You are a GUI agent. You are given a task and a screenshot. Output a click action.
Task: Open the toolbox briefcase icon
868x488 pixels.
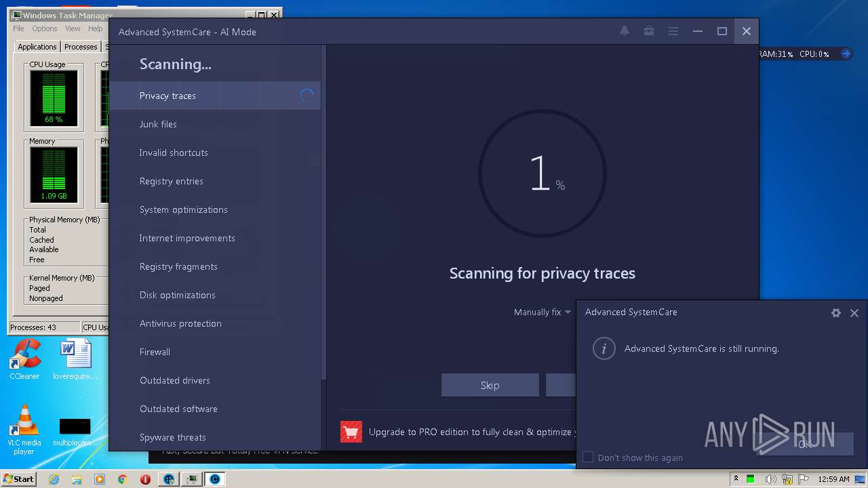click(649, 31)
